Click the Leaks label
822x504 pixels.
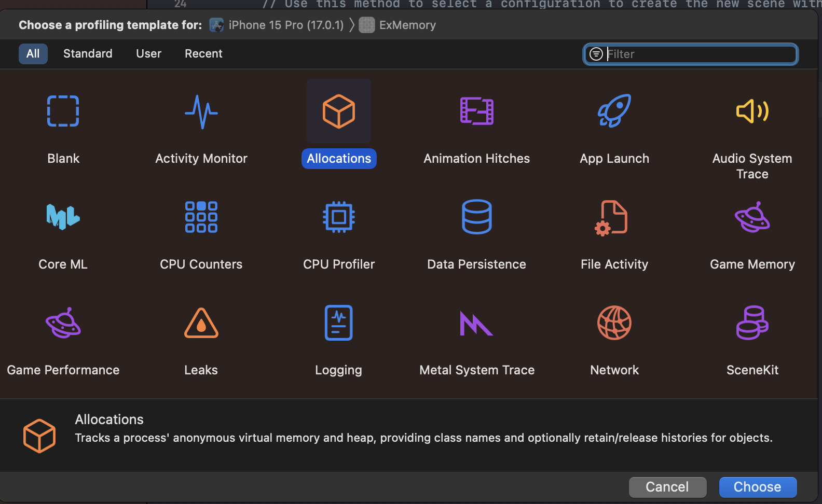(x=201, y=370)
